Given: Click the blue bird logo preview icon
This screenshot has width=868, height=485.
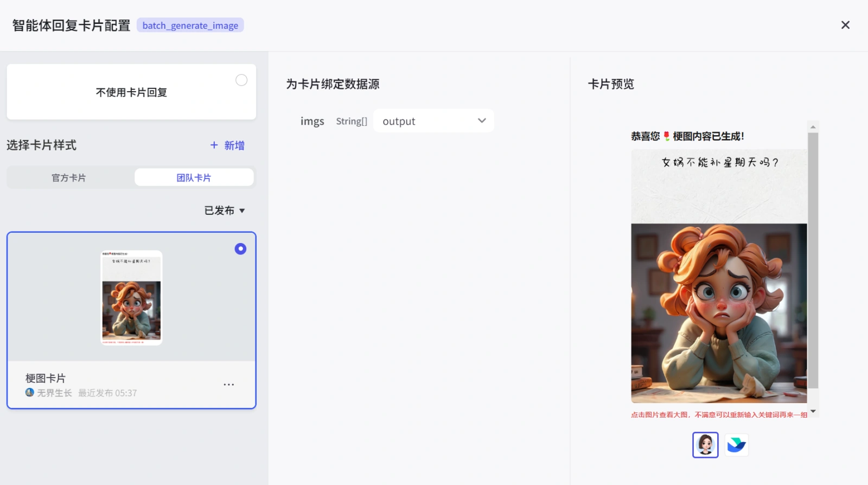Looking at the screenshot, I should (736, 445).
